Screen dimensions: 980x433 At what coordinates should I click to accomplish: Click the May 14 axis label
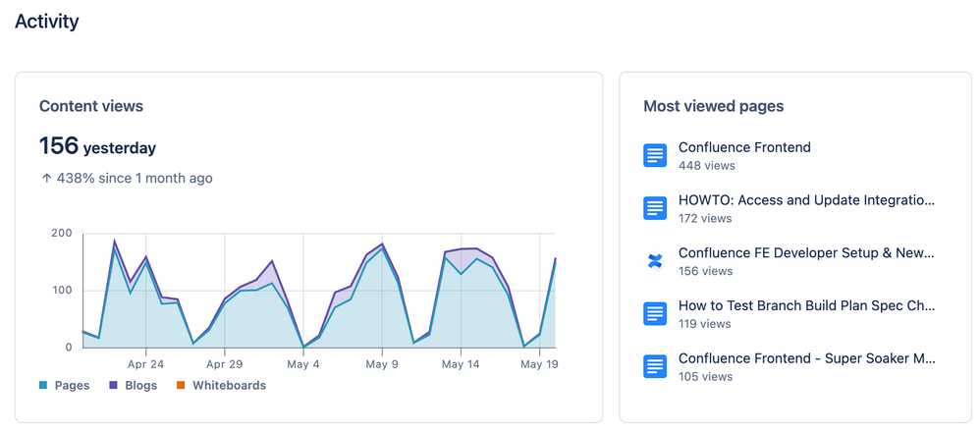click(461, 364)
